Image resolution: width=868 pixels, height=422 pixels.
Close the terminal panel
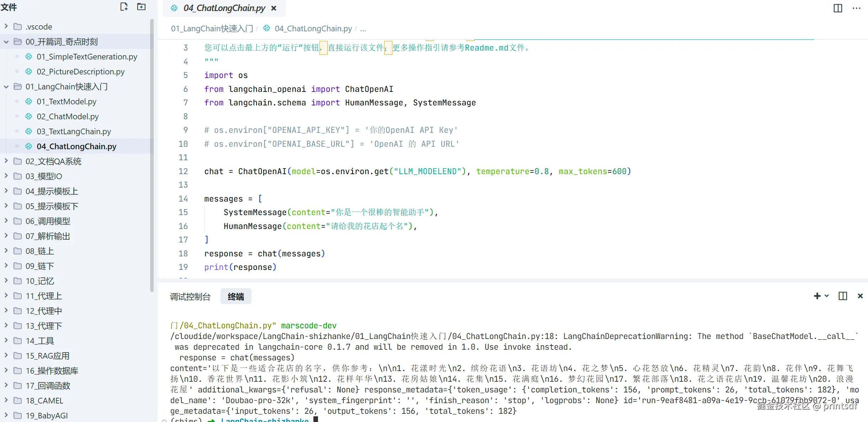click(x=860, y=296)
